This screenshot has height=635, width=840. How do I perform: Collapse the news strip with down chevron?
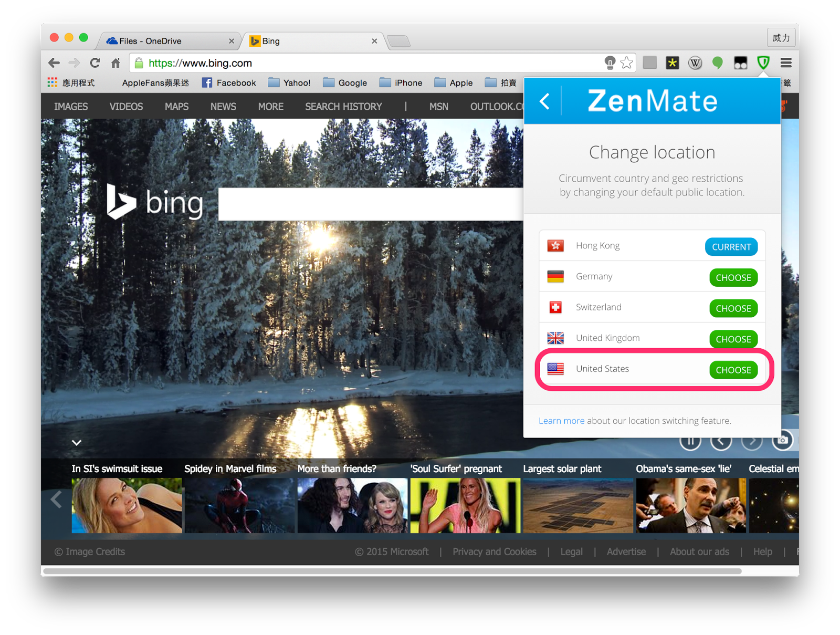click(x=77, y=443)
